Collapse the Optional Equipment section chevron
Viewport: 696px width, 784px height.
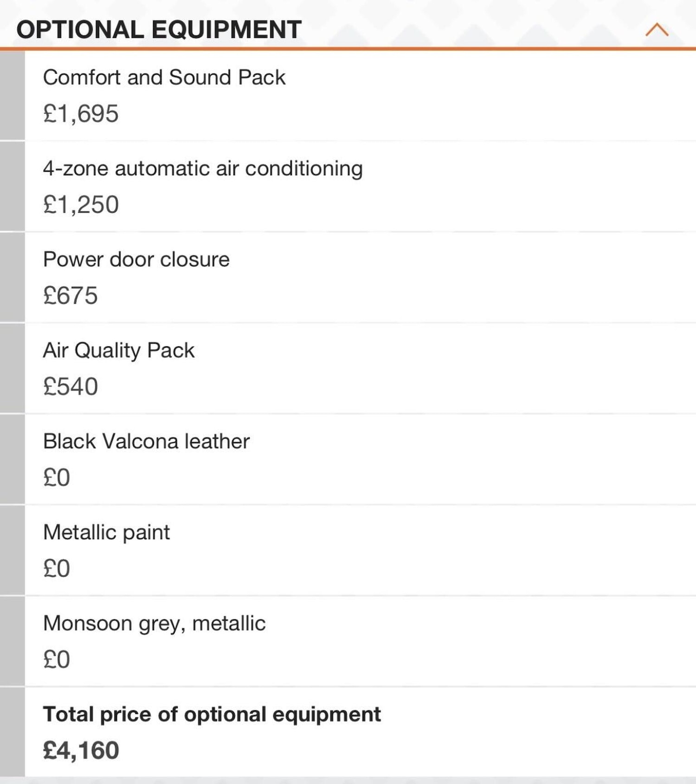(657, 30)
